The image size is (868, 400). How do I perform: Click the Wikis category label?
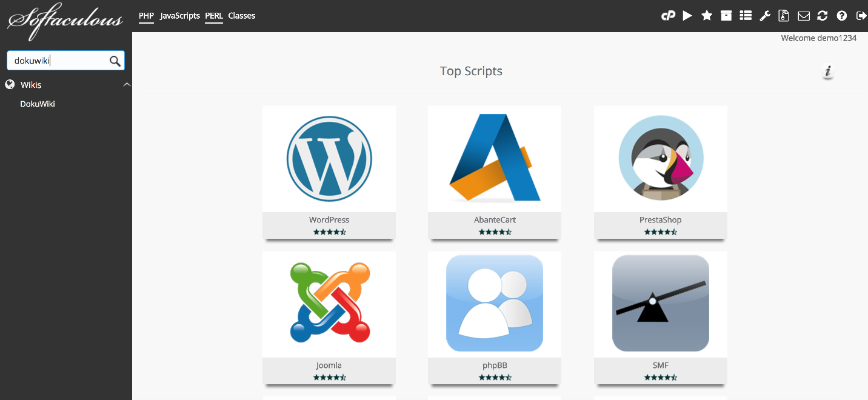31,85
